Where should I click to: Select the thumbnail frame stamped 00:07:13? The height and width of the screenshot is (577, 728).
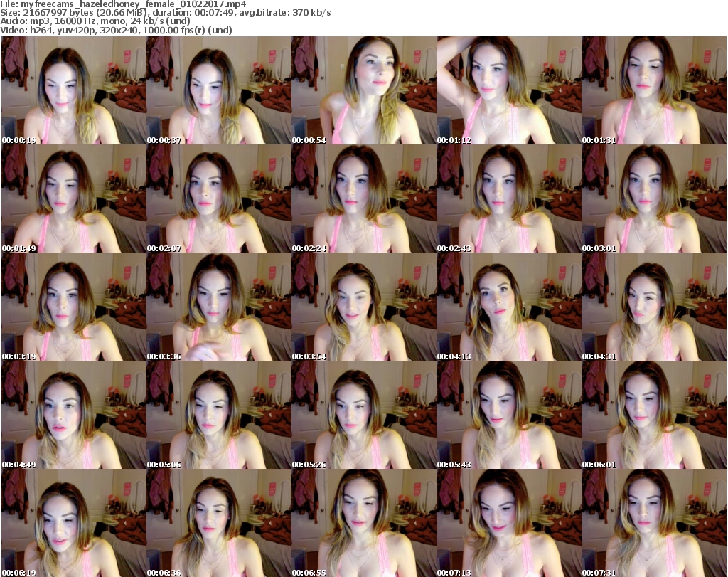coord(509,523)
